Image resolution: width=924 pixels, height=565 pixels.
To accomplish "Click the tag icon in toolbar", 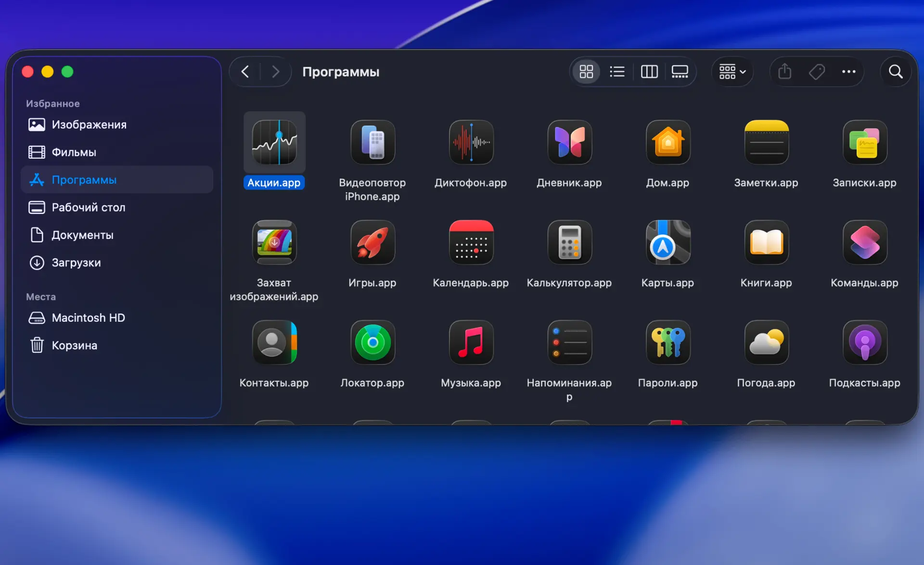I will (817, 72).
